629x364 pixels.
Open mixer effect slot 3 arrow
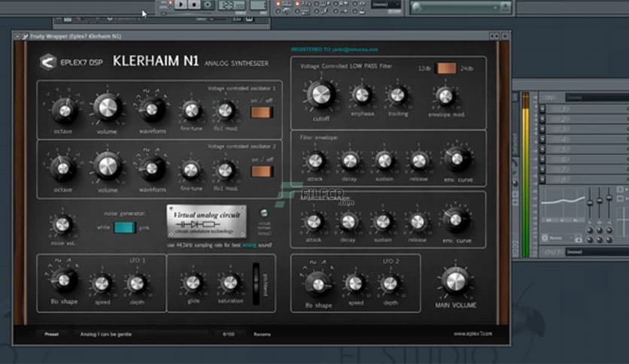(542, 129)
